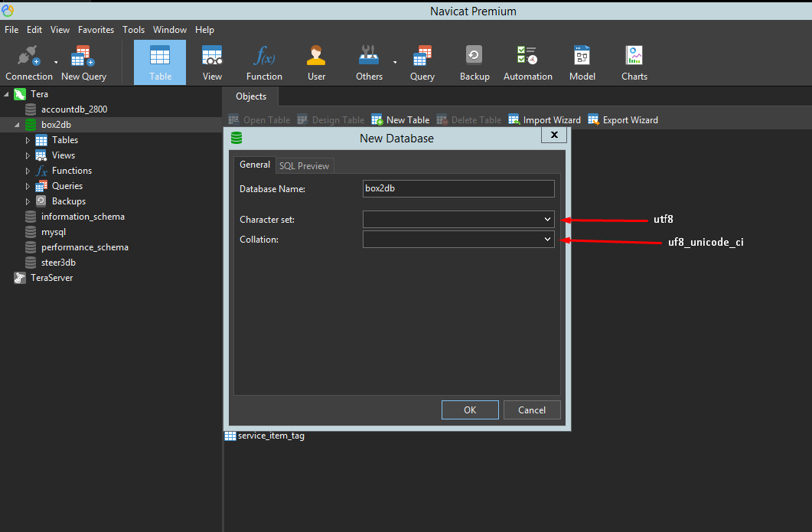Confirm New Database with OK
Viewport: 812px width, 532px height.
coord(470,410)
